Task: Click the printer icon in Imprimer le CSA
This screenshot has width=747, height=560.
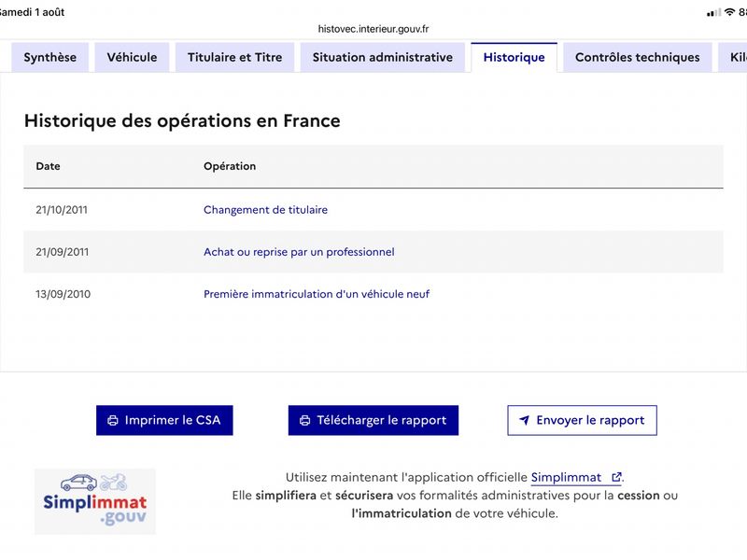Action: (x=112, y=421)
